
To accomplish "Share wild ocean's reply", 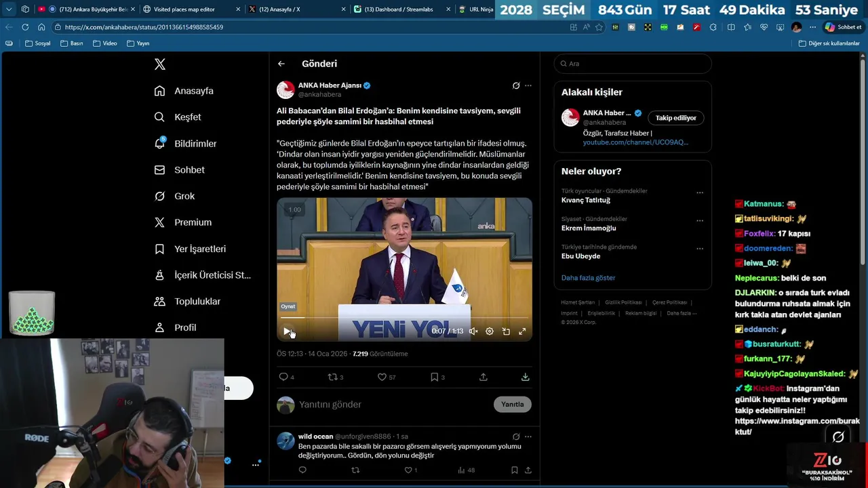I will click(528, 470).
